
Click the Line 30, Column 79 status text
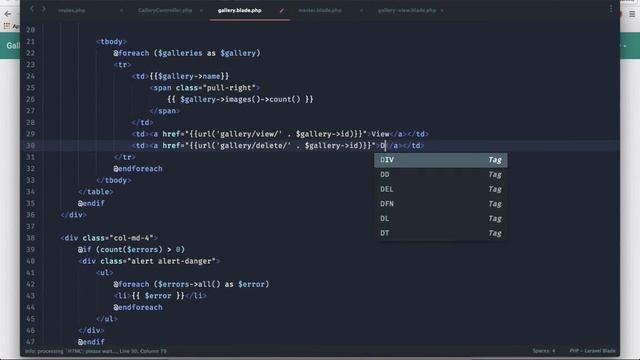click(x=143, y=351)
